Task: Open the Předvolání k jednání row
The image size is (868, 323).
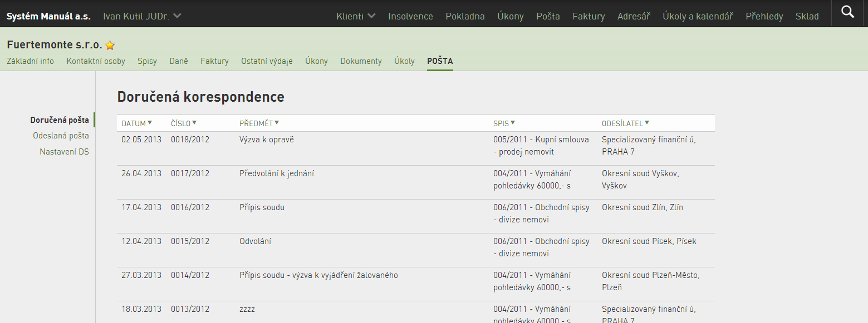Action: (x=416, y=182)
